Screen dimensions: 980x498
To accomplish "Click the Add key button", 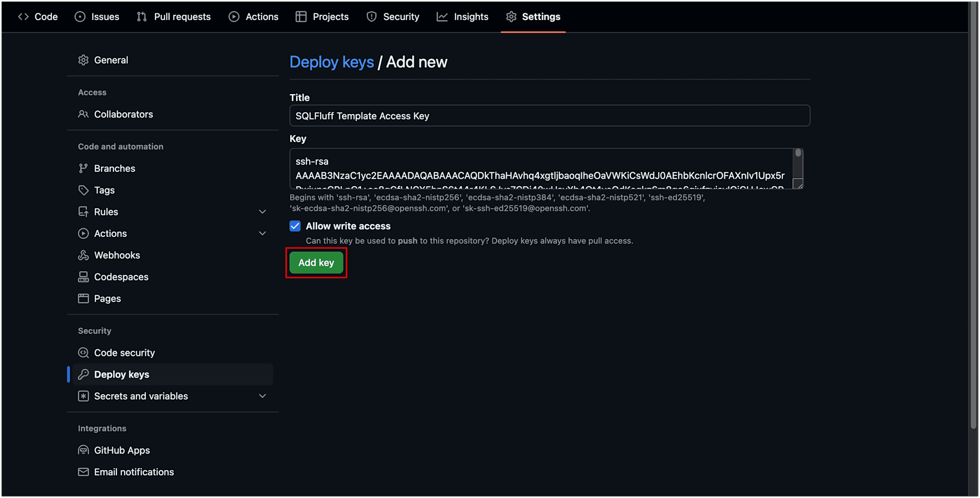I will click(x=316, y=262).
